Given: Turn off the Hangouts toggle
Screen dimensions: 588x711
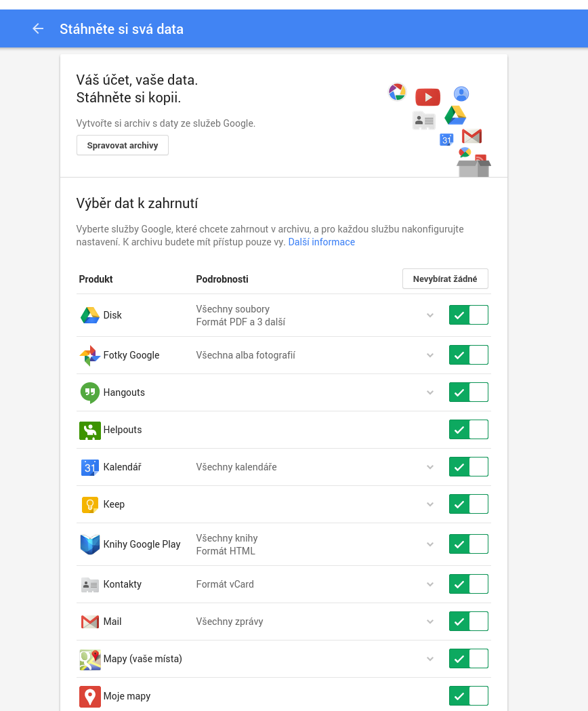Looking at the screenshot, I should pyautogui.click(x=468, y=392).
